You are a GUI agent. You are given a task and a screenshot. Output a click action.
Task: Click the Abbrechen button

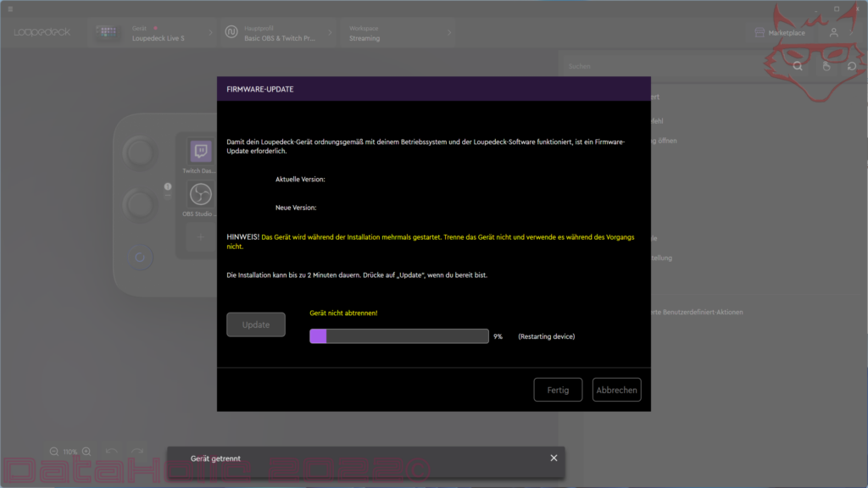[617, 390]
